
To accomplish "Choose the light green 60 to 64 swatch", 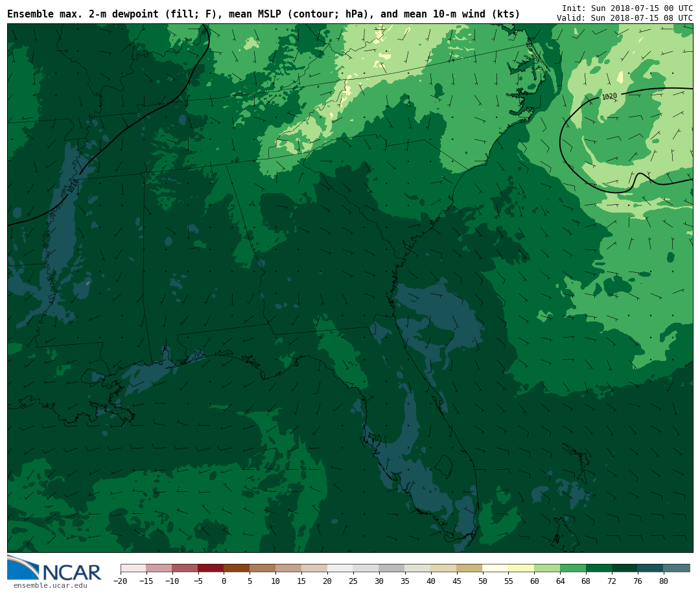I will click(x=547, y=568).
